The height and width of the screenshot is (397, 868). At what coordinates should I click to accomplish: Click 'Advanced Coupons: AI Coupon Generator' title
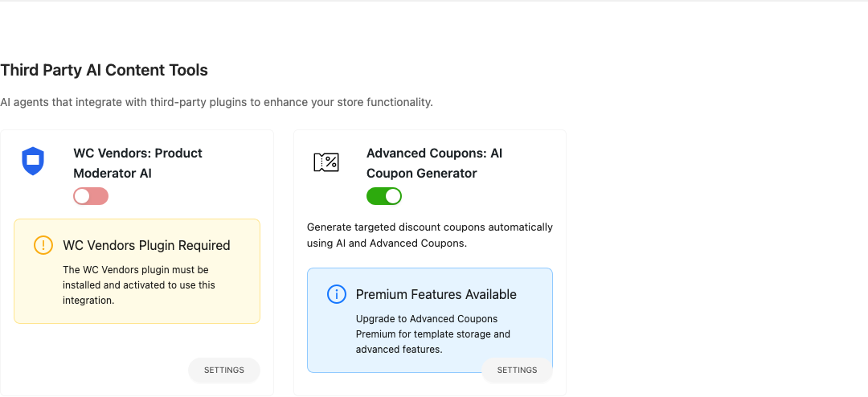(435, 163)
